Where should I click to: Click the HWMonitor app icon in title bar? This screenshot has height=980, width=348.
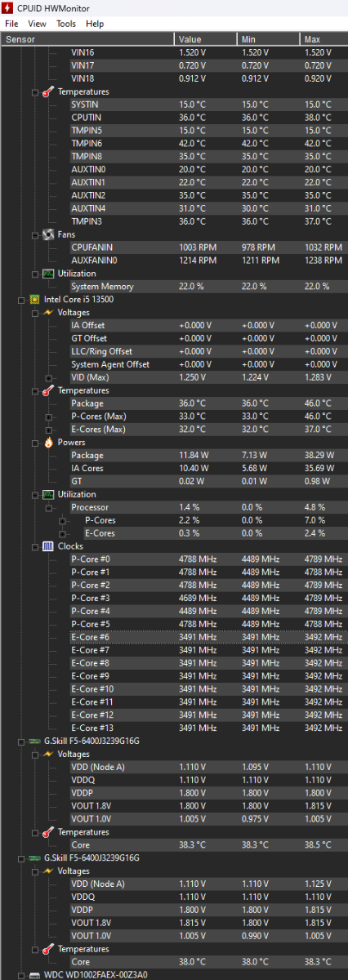7,7
